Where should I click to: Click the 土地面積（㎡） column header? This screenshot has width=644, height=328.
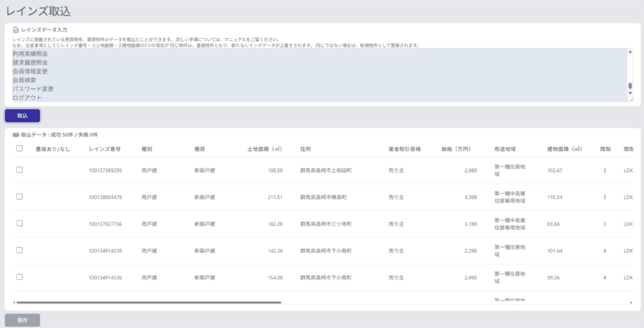tap(264, 150)
